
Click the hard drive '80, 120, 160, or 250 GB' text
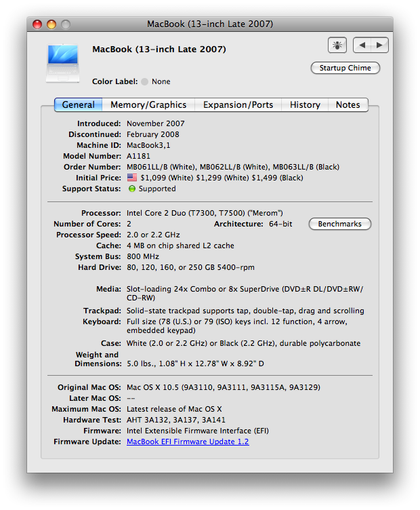(x=190, y=267)
